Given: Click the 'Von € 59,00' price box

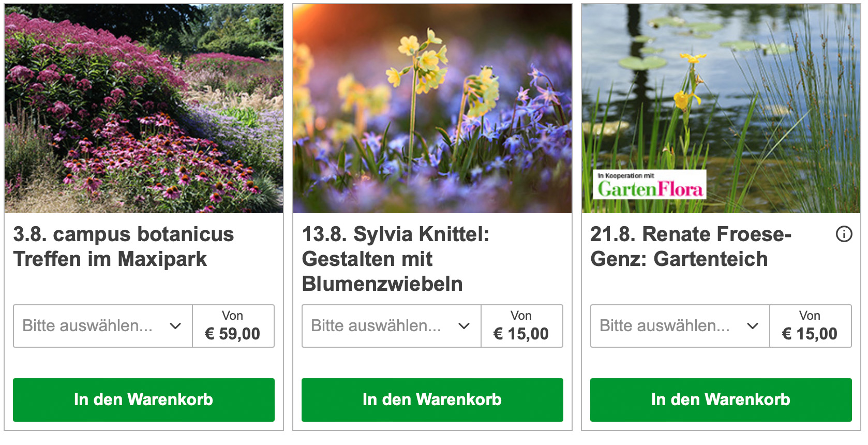Looking at the screenshot, I should point(233,326).
